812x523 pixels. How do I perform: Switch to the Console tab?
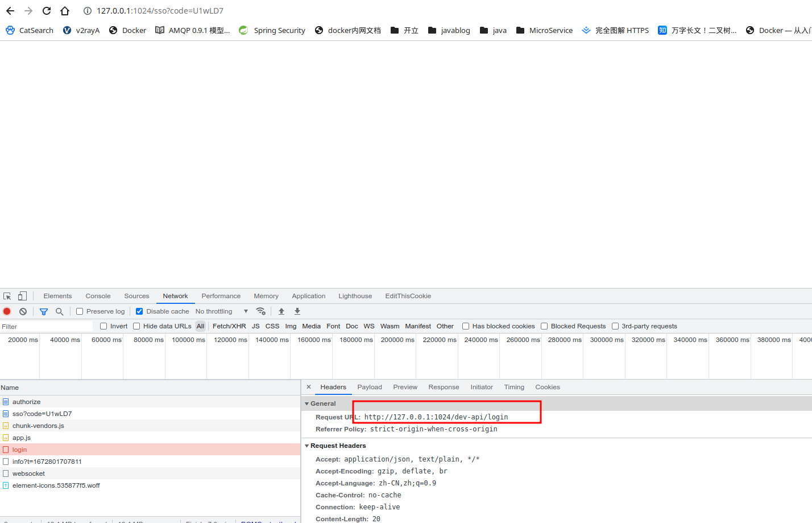(x=98, y=296)
